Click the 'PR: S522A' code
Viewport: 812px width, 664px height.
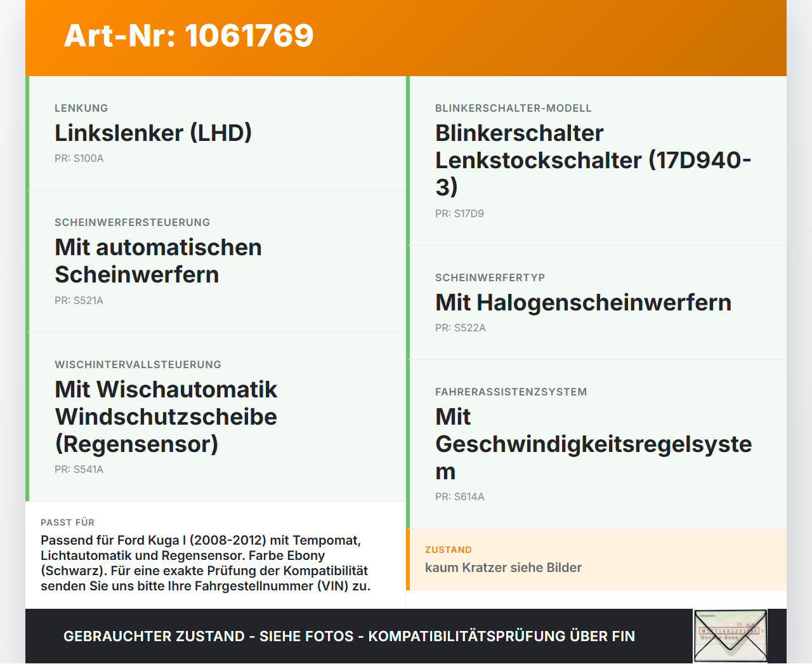(461, 328)
